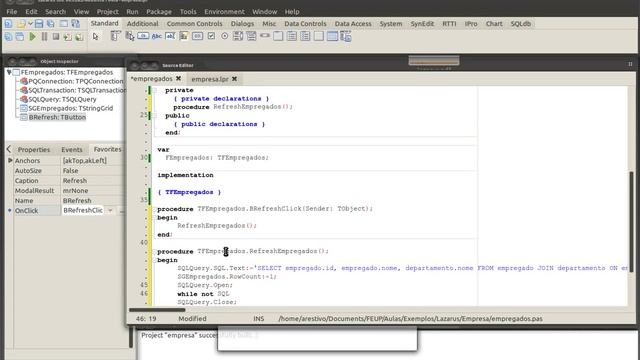Viewport: 640px width, 360px height.
Task: Select the TToggleBox component icon
Action: [x=197, y=36]
